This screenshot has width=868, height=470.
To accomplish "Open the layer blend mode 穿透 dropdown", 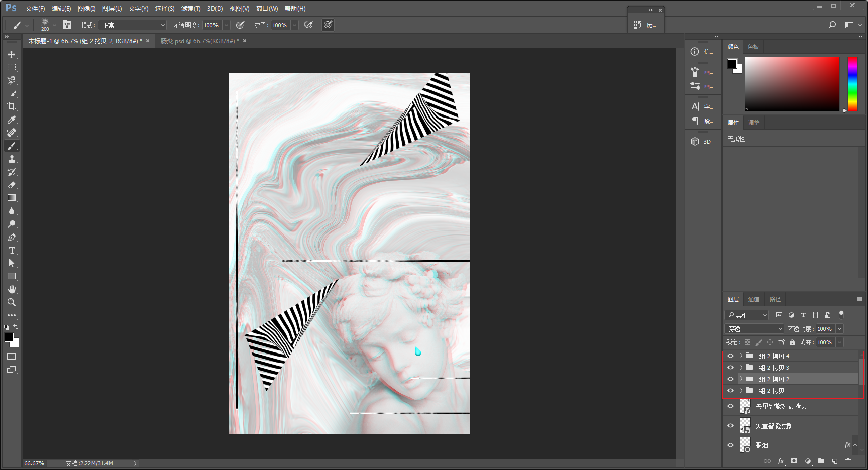I will (754, 329).
